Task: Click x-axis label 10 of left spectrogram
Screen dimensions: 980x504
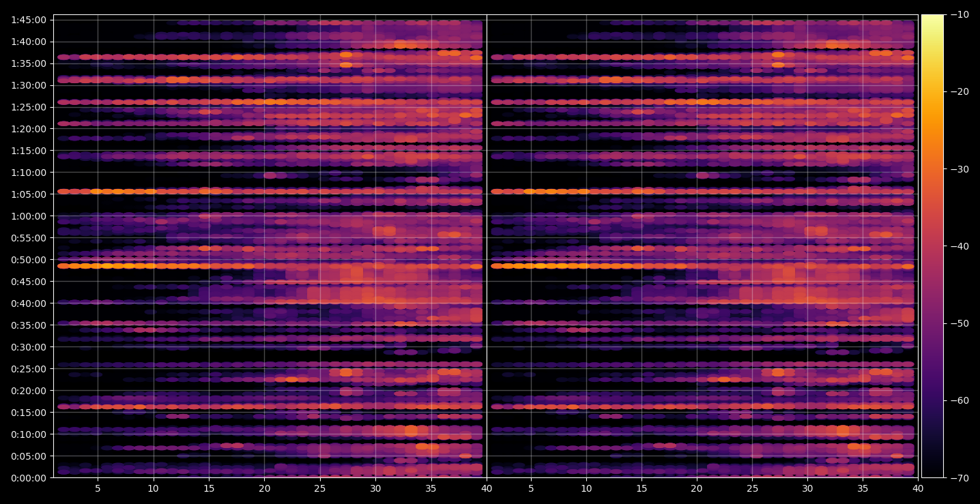Action: 153,488
